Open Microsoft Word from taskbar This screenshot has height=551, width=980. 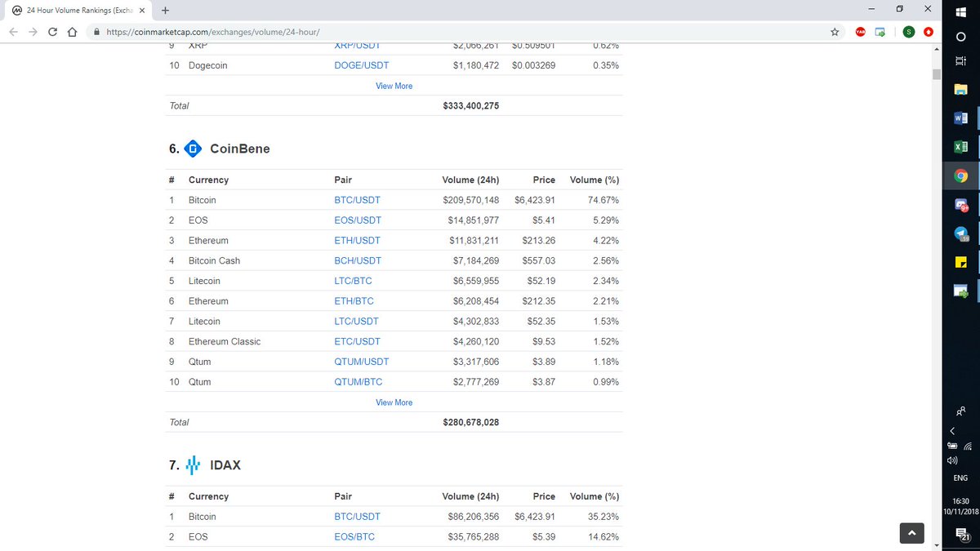961,118
